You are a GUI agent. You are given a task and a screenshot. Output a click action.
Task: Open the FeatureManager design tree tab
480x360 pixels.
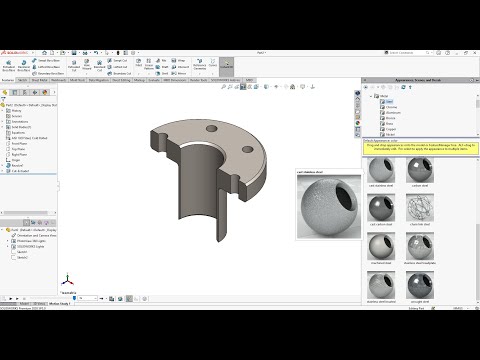5,92
